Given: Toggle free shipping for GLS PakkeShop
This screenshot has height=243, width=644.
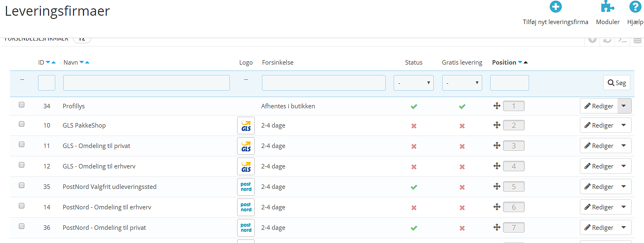Looking at the screenshot, I should click(x=462, y=126).
